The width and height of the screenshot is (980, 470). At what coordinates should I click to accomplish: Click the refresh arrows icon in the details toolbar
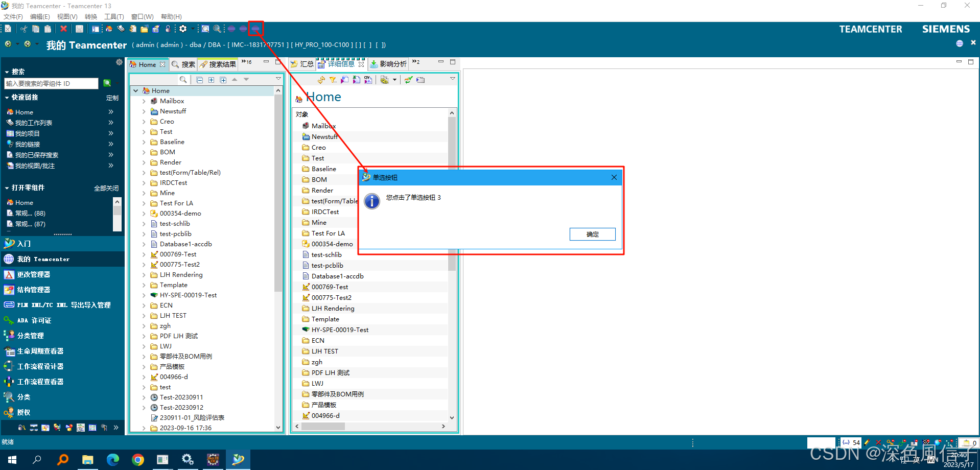coord(321,80)
